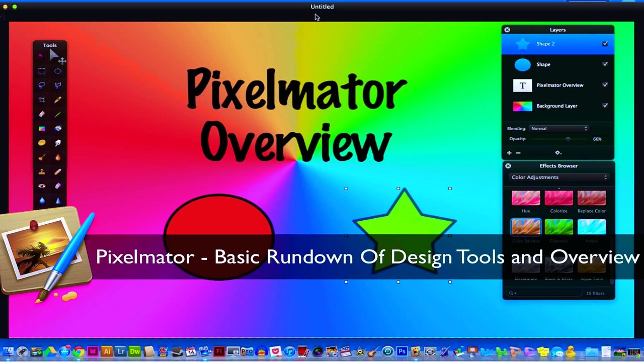Select the Eraser tool
The height and width of the screenshot is (362, 644).
[42, 114]
